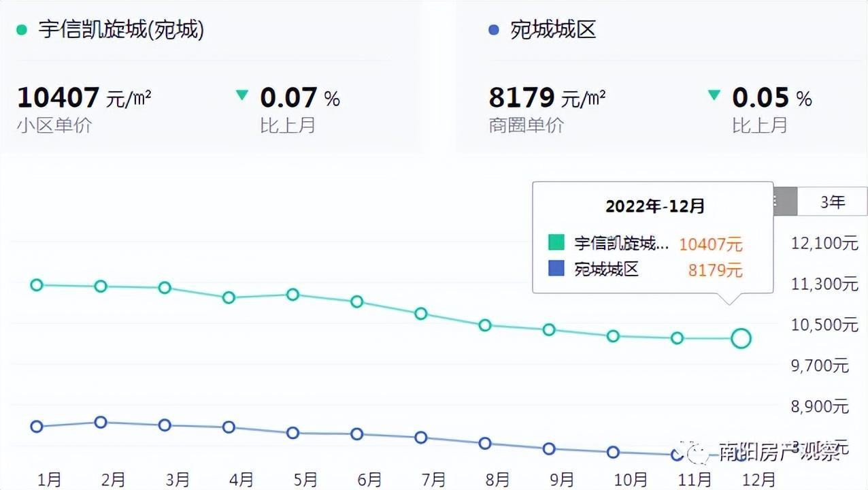Viewport: 868px width, 490px height.
Task: Click the green square swatch in the tooltip
Action: pyautogui.click(x=556, y=243)
